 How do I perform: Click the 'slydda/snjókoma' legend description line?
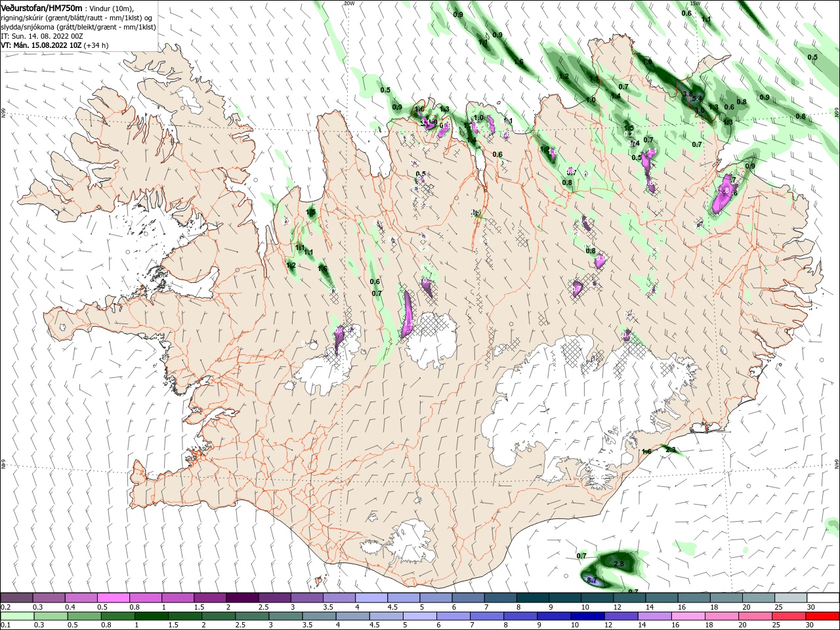tap(78, 27)
